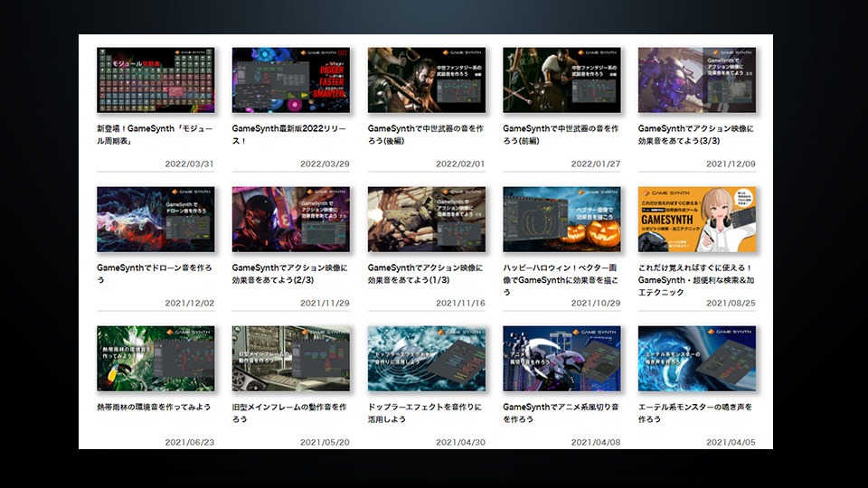Click the date 2022/03/31
868x488 pixels.
[x=189, y=164]
